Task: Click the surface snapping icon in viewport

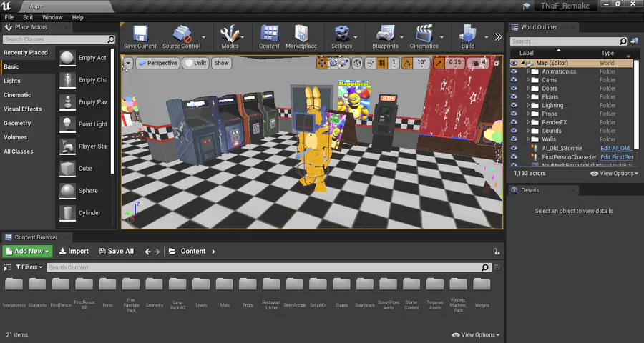Action: pyautogui.click(x=370, y=63)
